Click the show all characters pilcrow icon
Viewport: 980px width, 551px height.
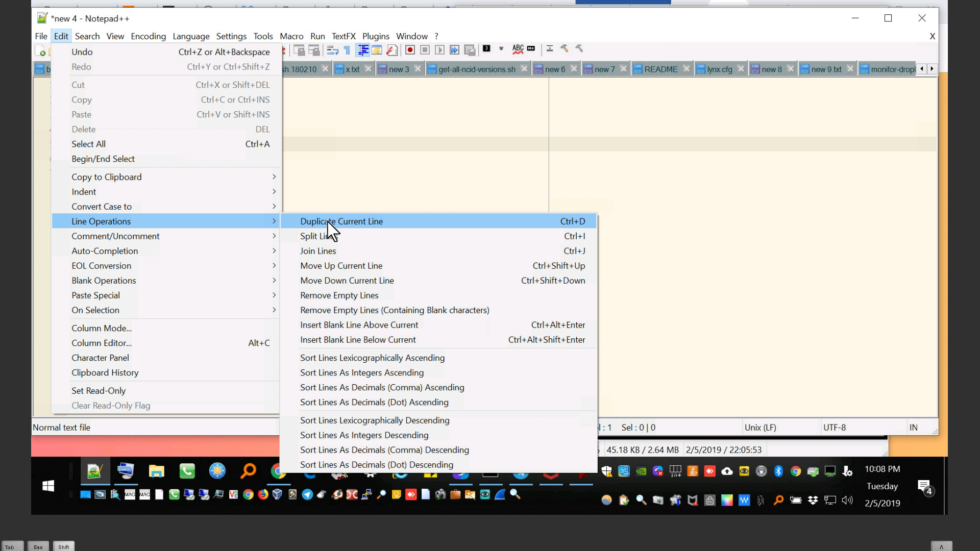[347, 49]
